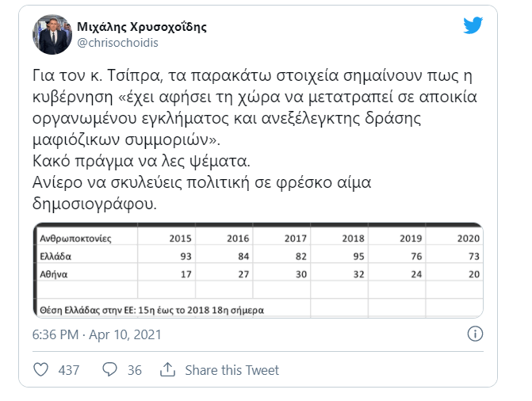Image resolution: width=532 pixels, height=401 pixels.
Task: Click the line Κακό πράγμα να λες ψέματα
Action: (x=141, y=161)
